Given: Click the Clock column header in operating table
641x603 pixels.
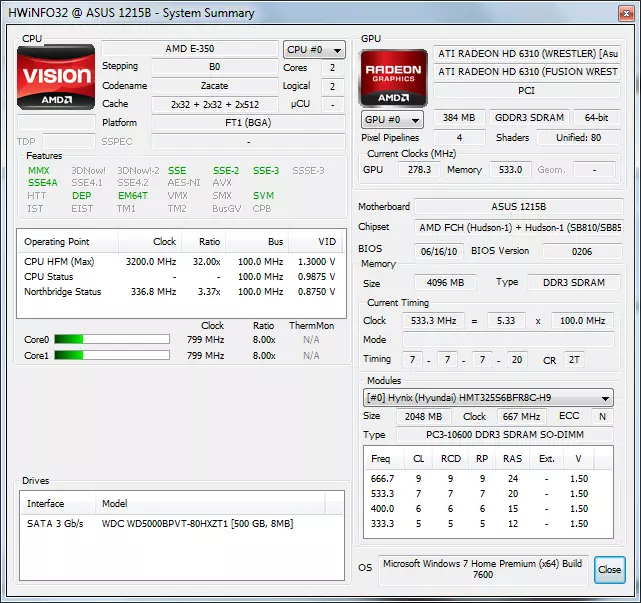Looking at the screenshot, I should click(150, 242).
